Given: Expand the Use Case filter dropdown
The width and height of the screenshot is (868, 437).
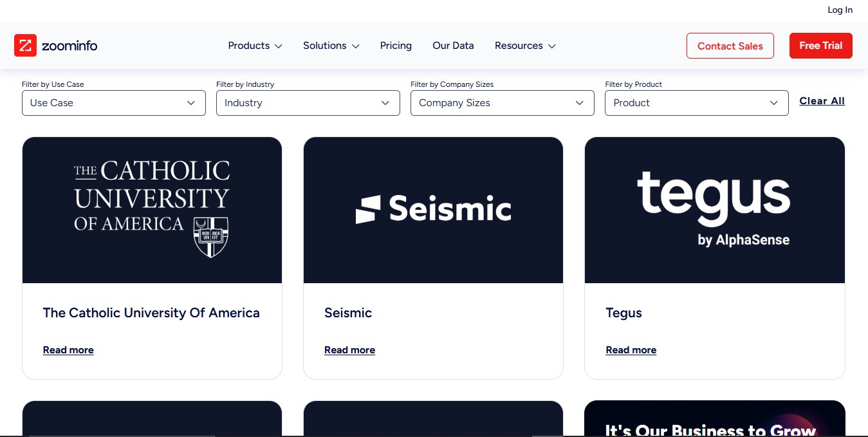Looking at the screenshot, I should click(x=114, y=103).
